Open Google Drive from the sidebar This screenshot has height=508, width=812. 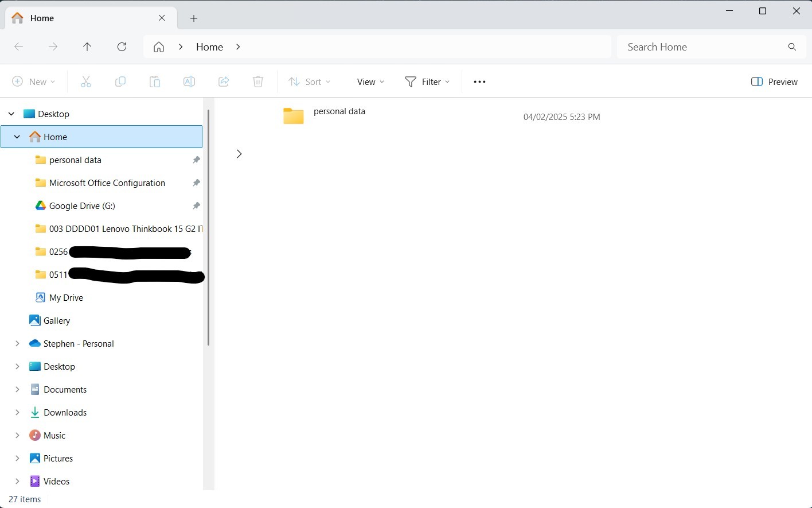click(x=82, y=205)
